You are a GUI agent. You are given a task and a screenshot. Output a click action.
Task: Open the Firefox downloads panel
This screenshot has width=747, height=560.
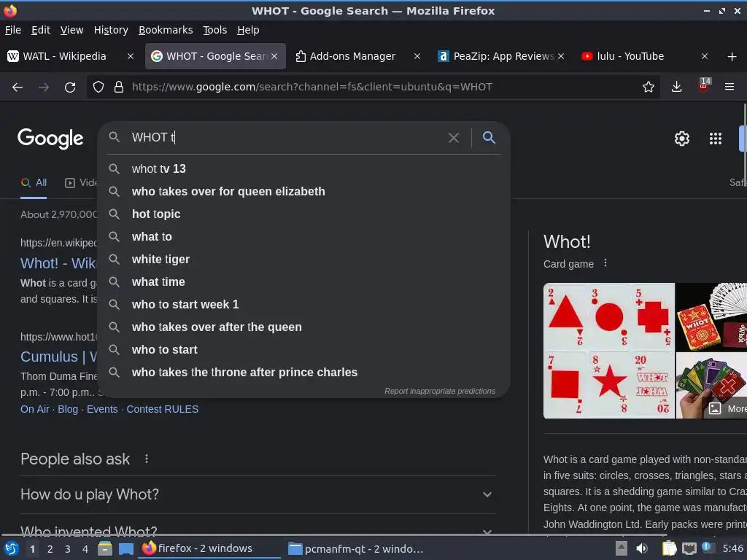point(676,87)
